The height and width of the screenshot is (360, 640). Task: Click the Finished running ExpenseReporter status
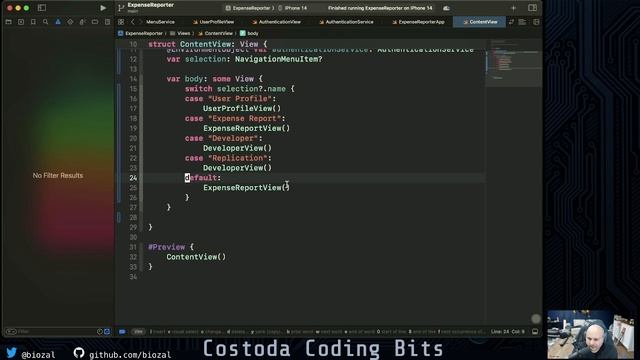click(380, 8)
